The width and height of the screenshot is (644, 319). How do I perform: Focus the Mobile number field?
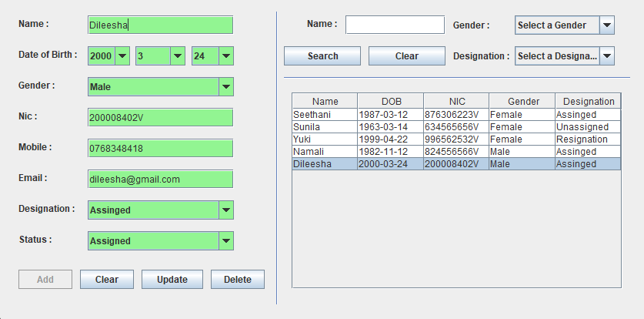pos(160,148)
